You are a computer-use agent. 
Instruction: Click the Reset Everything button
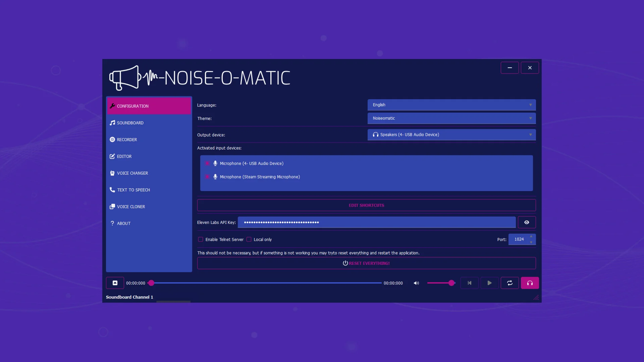pyautogui.click(x=366, y=263)
